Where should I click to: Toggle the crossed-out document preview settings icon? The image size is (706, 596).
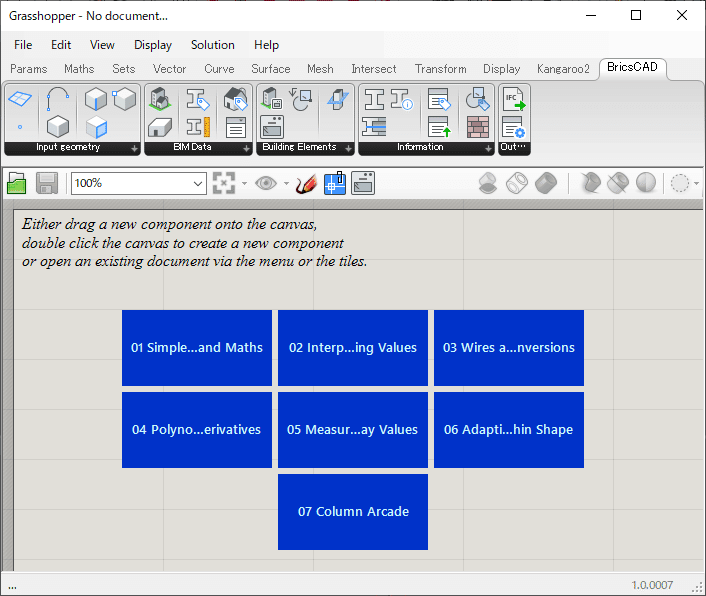pos(618,183)
